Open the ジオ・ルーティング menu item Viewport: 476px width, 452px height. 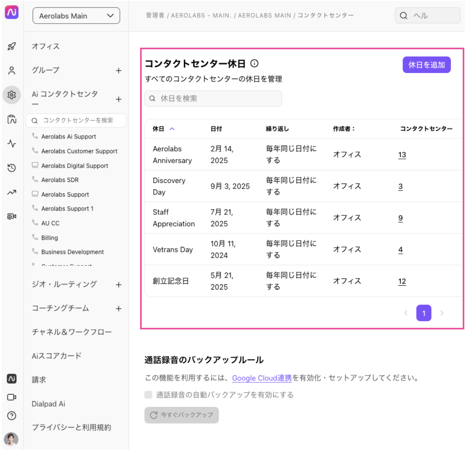point(64,284)
